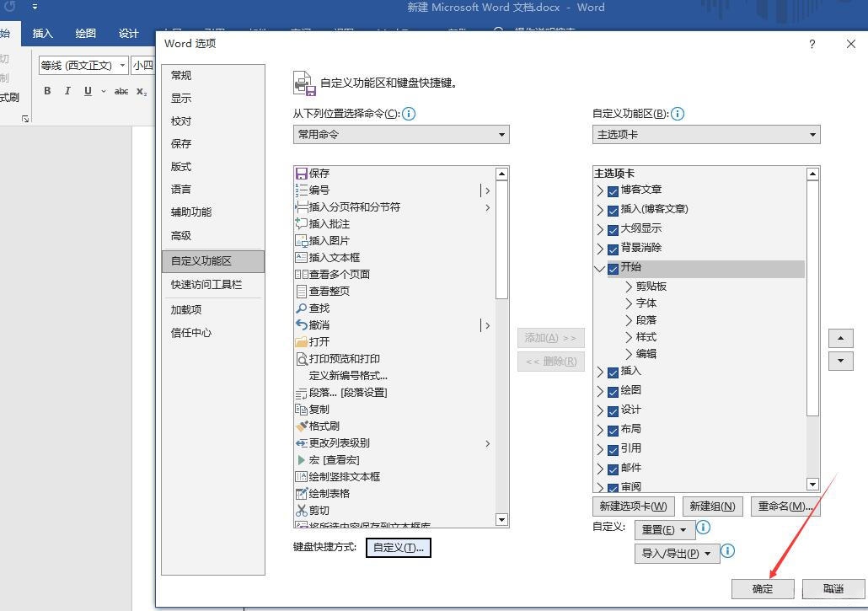
Task: Apply italic formatting
Action: coord(67,91)
